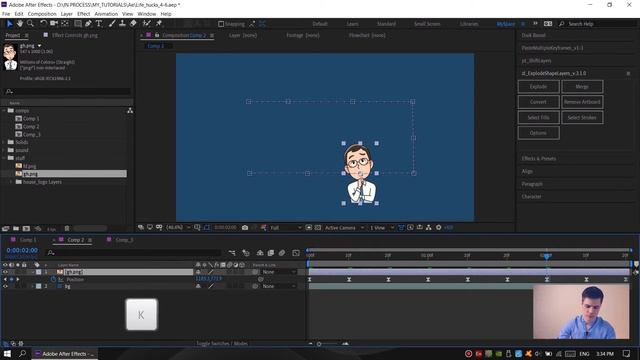Expand the comps folder in Project panel
Image resolution: width=640 pixels, height=360 pixels.
pyautogui.click(x=4, y=111)
